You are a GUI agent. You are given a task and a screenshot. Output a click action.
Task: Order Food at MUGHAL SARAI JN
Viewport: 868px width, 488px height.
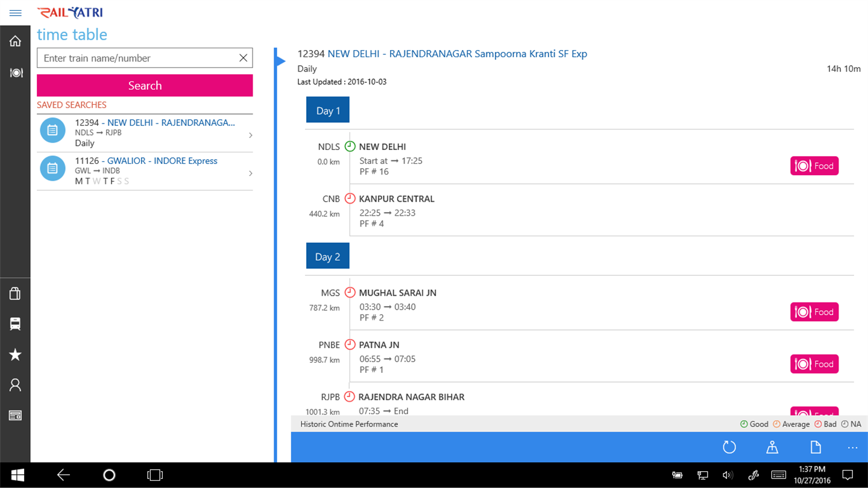pos(814,312)
